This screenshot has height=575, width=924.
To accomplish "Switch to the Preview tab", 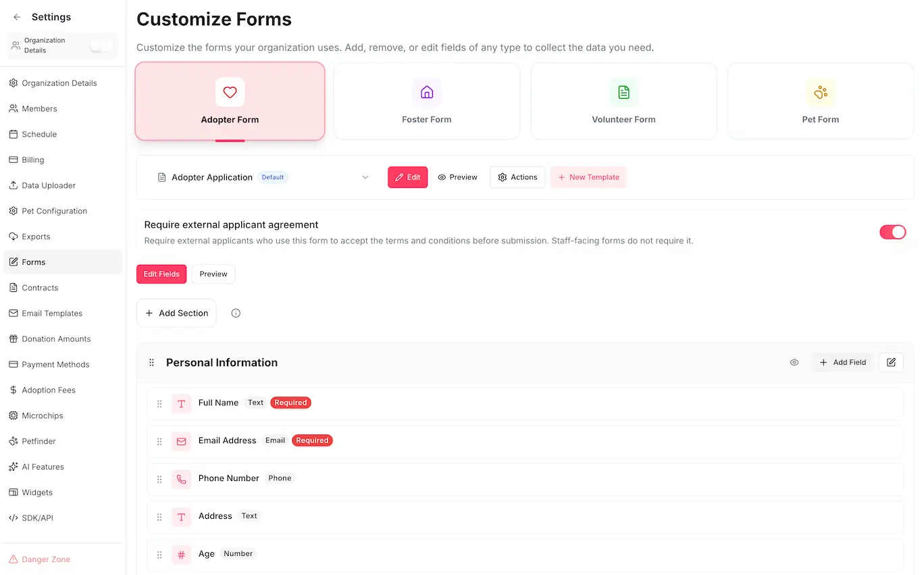I will pyautogui.click(x=213, y=274).
